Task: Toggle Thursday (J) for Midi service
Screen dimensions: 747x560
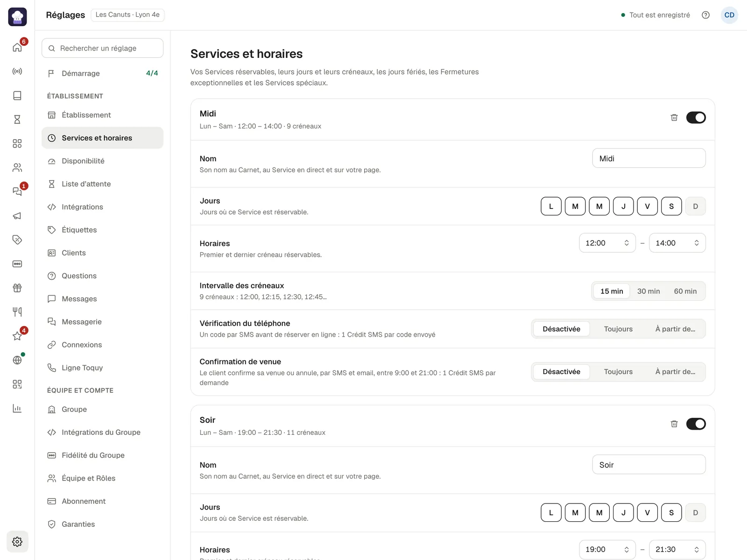Action: (x=623, y=206)
